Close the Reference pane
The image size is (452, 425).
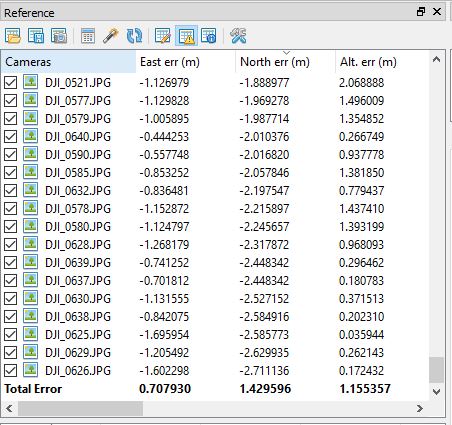(x=437, y=12)
